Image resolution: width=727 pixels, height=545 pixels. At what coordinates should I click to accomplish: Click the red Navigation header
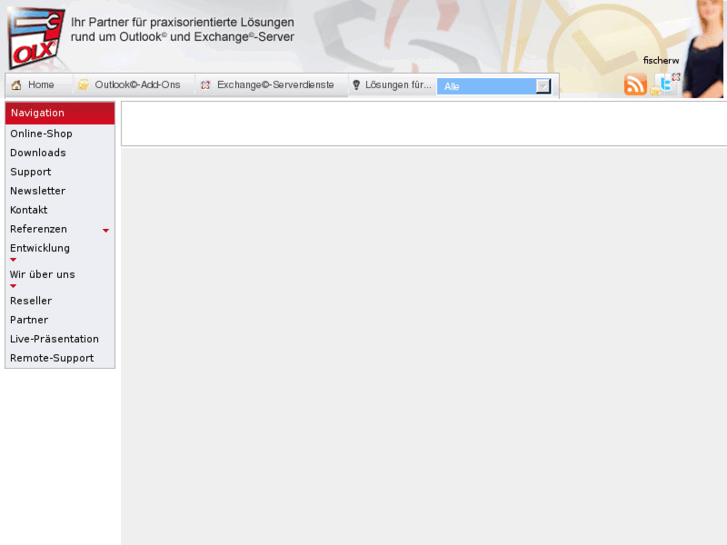[x=60, y=113]
